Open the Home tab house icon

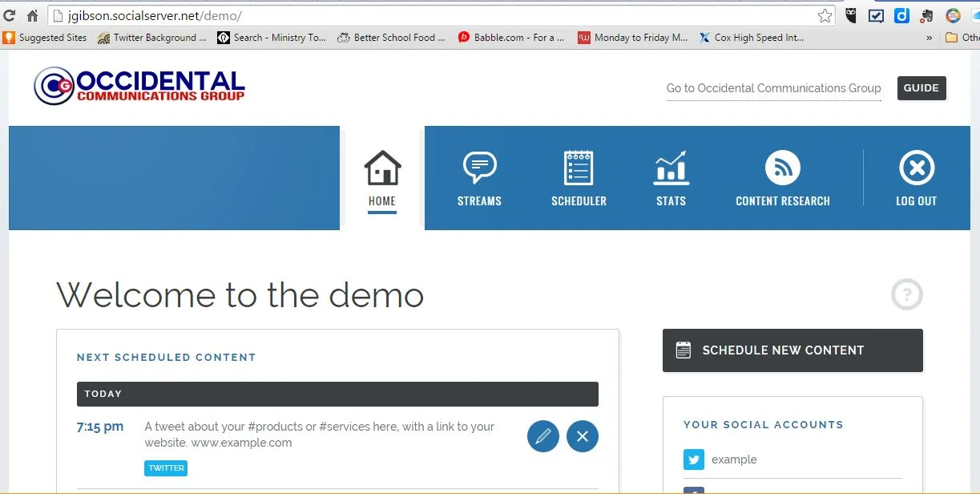tap(382, 168)
